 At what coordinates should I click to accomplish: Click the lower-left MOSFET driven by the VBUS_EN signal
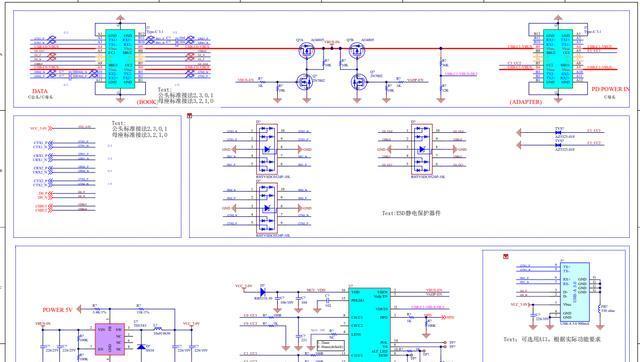point(305,82)
